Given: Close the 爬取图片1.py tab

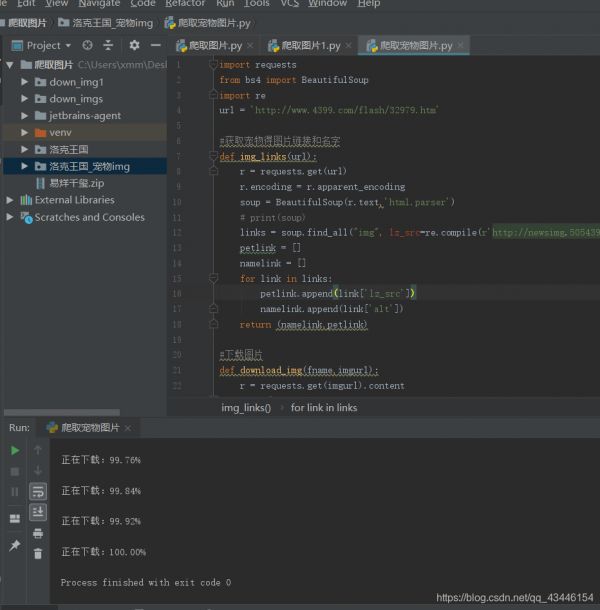Looking at the screenshot, I should tap(349, 46).
